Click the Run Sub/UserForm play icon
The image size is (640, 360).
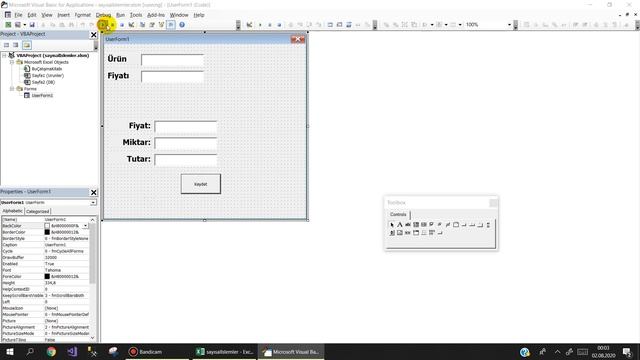point(102,25)
